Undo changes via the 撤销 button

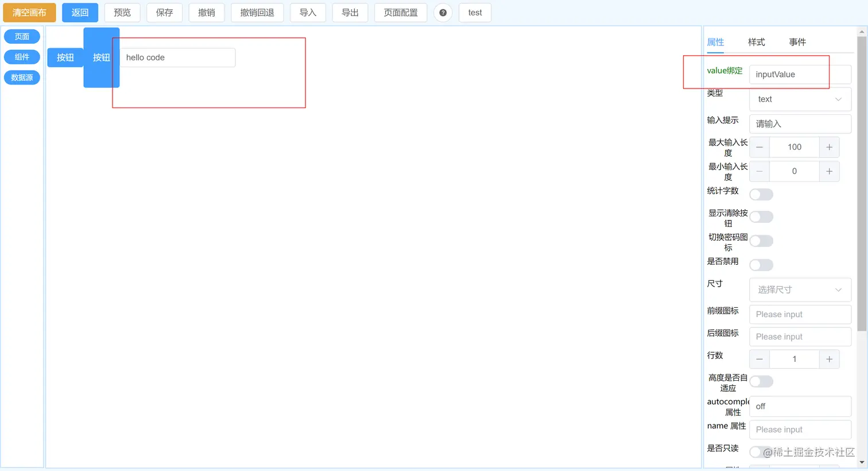pos(206,12)
